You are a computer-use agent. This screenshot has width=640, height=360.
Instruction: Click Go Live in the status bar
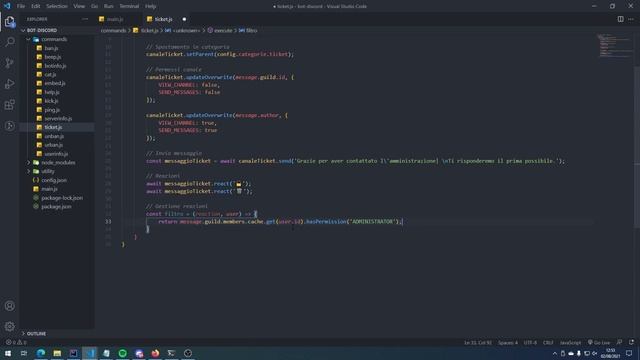point(599,342)
